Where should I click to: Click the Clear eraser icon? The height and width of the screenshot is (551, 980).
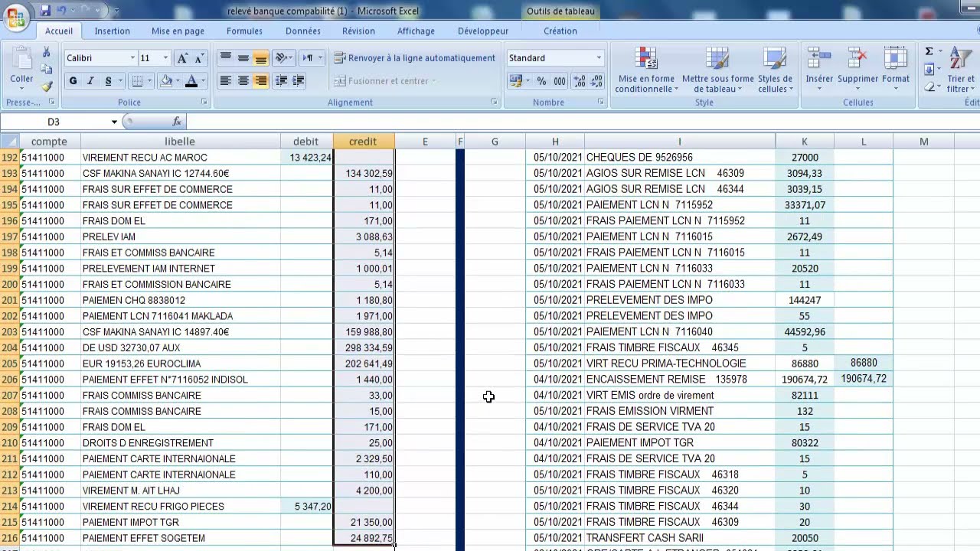(929, 86)
